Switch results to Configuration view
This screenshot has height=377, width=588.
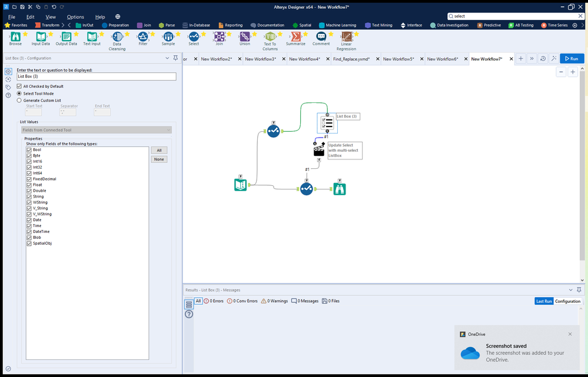[x=568, y=301]
